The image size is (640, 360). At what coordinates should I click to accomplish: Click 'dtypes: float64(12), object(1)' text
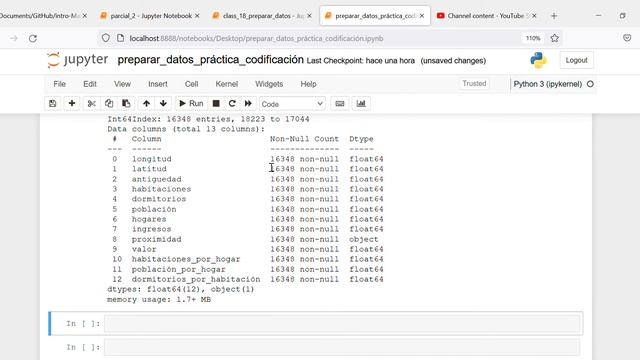180,289
